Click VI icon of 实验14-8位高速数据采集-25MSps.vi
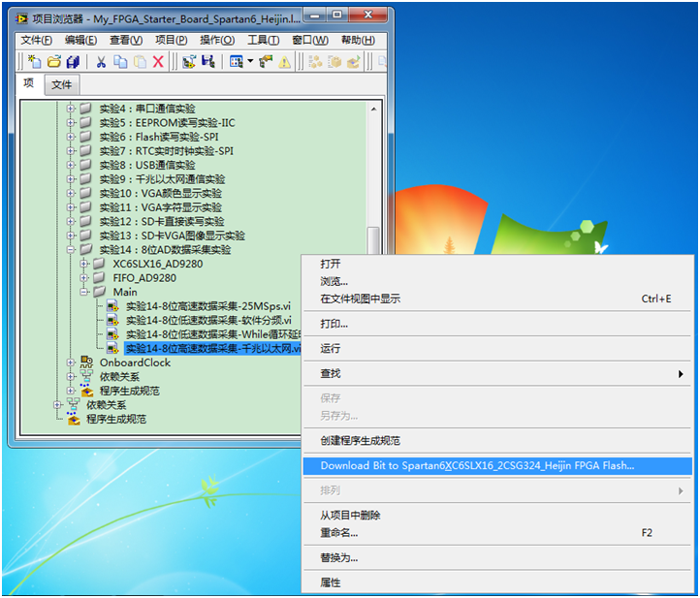This screenshot has width=700, height=598. 112,306
